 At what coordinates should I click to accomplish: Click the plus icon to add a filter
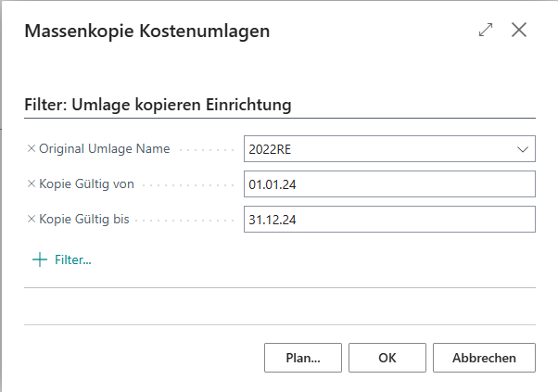[40, 259]
